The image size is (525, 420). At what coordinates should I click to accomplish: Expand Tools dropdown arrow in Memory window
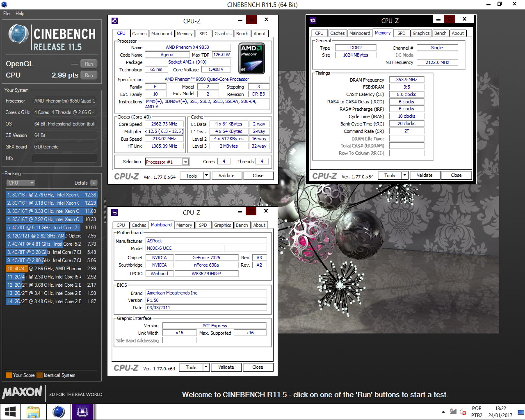tap(404, 175)
